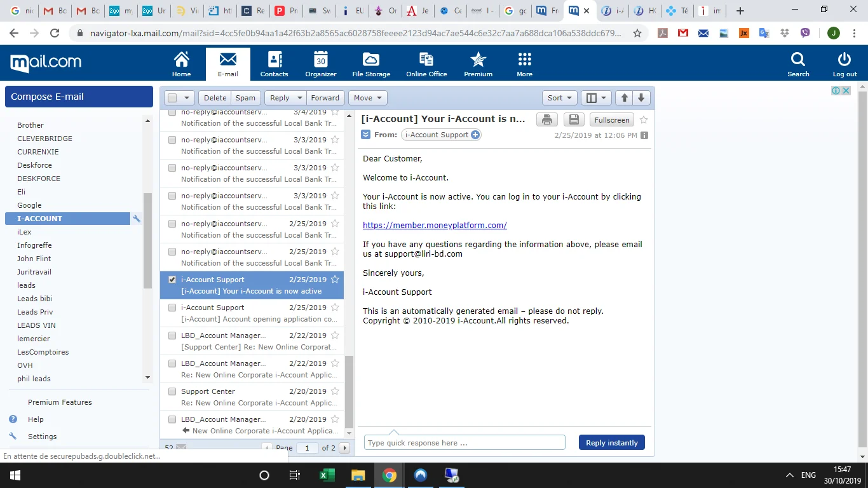868x488 pixels.
Task: Select the CLEVERBRIDGE folder
Action: click(x=44, y=139)
